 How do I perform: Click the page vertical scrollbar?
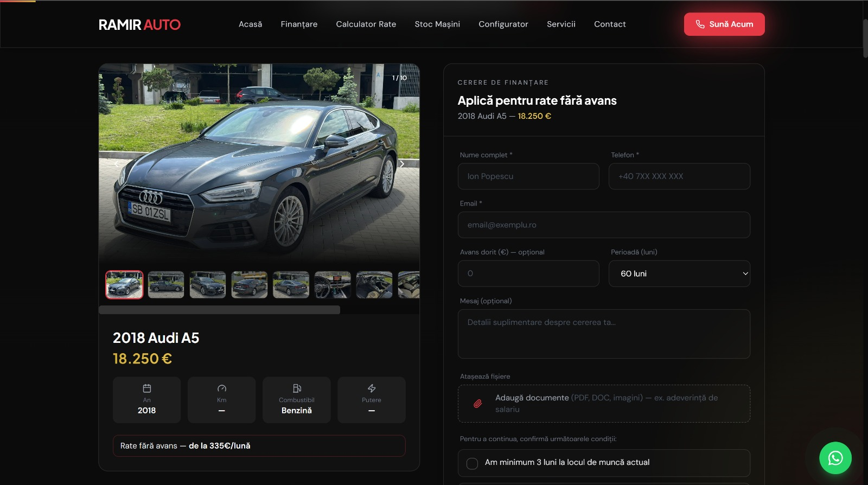pos(865,38)
